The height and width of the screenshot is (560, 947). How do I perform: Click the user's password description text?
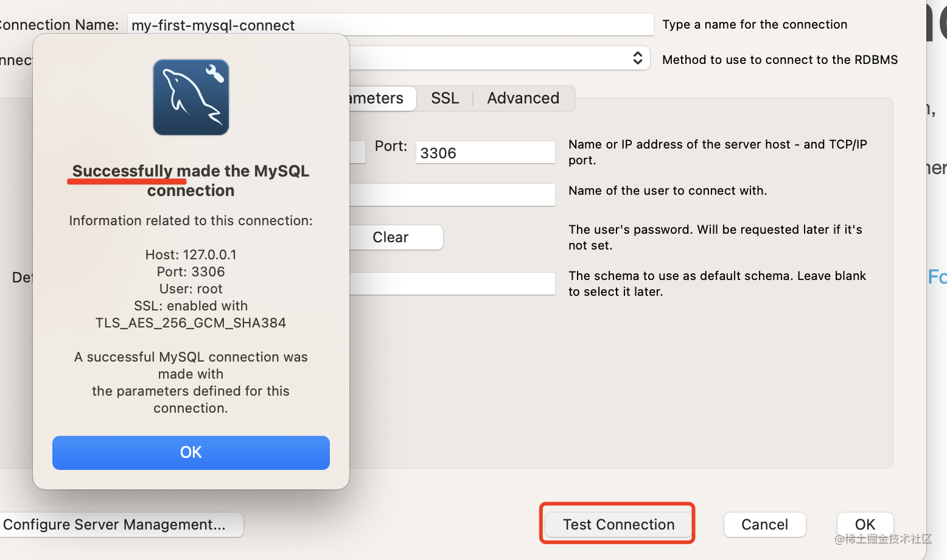pyautogui.click(x=715, y=237)
